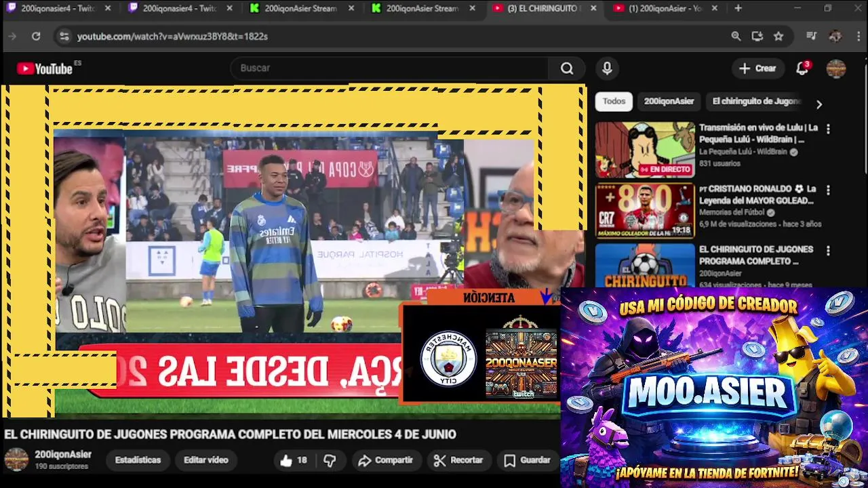Image resolution: width=868 pixels, height=488 pixels.
Task: Open a new browser tab with plus
Action: pos(738,8)
